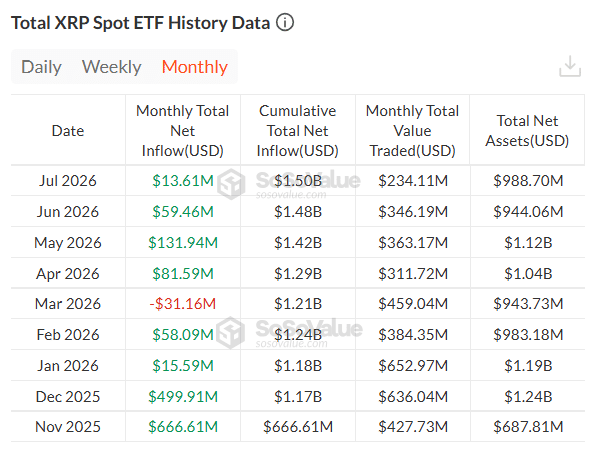This screenshot has width=592, height=452.
Task: Click the $1.12B net assets for May 2026
Action: click(x=528, y=242)
